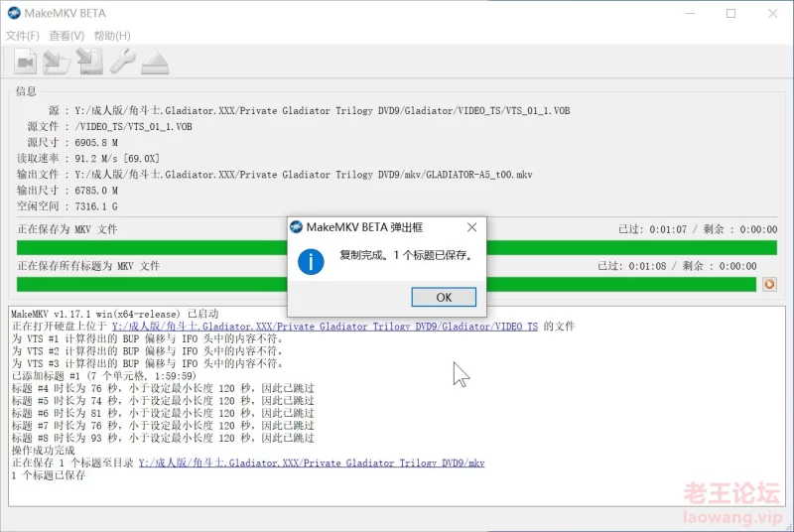Click the output file path GLADIATOR-A5_t00.mkv text
This screenshot has width=794, height=532.
[x=304, y=175]
